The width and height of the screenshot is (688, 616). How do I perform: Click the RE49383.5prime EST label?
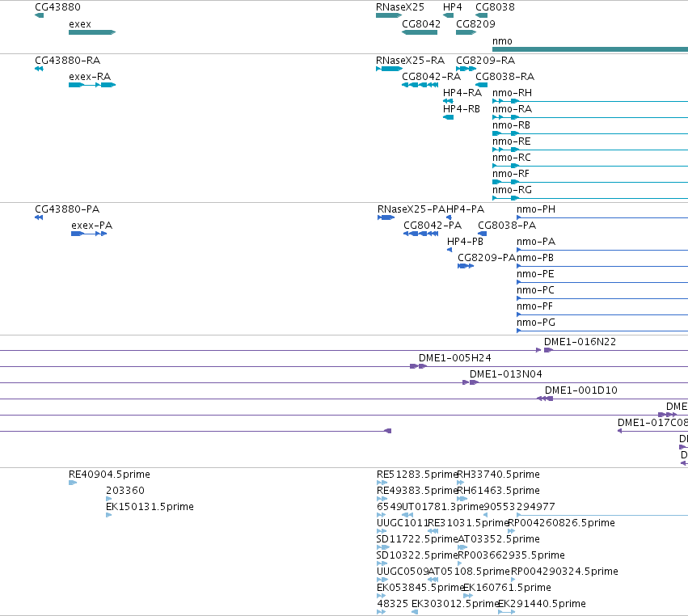[417, 491]
